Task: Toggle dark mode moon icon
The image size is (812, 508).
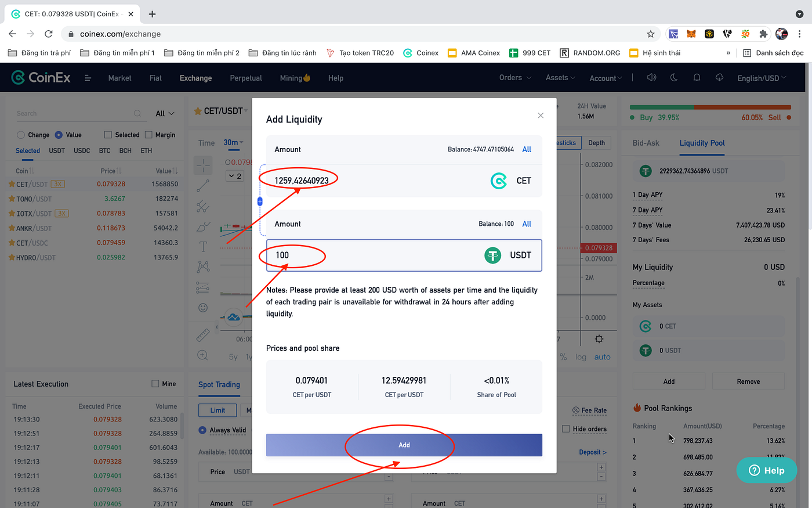Action: (674, 77)
